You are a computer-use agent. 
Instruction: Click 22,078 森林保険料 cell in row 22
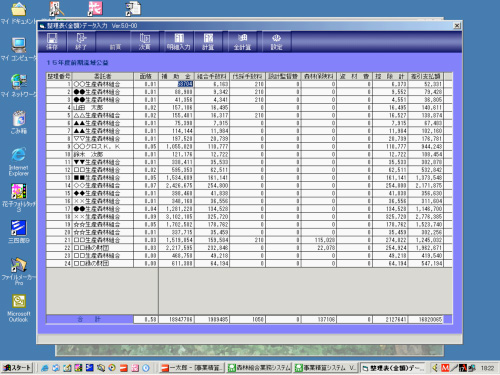(x=319, y=248)
